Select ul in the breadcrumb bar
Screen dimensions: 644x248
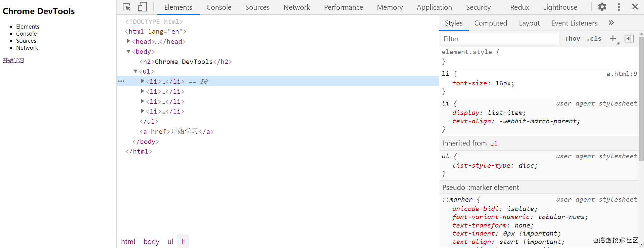coord(170,241)
